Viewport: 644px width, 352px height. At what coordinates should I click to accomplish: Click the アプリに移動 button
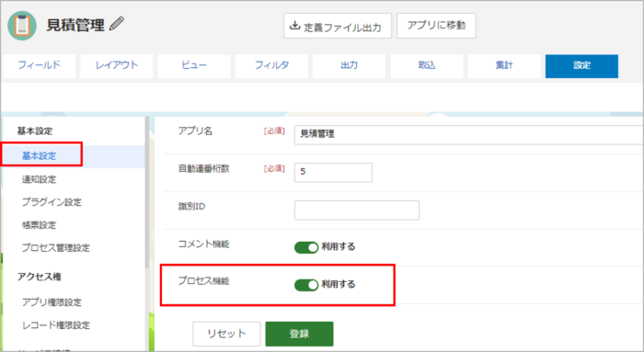(436, 26)
